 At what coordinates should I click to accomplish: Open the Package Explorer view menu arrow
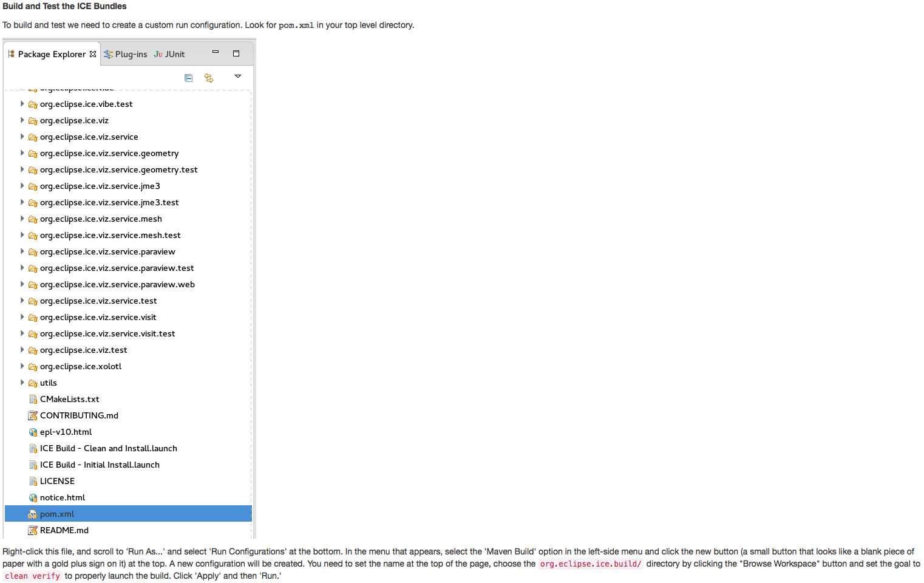238,77
